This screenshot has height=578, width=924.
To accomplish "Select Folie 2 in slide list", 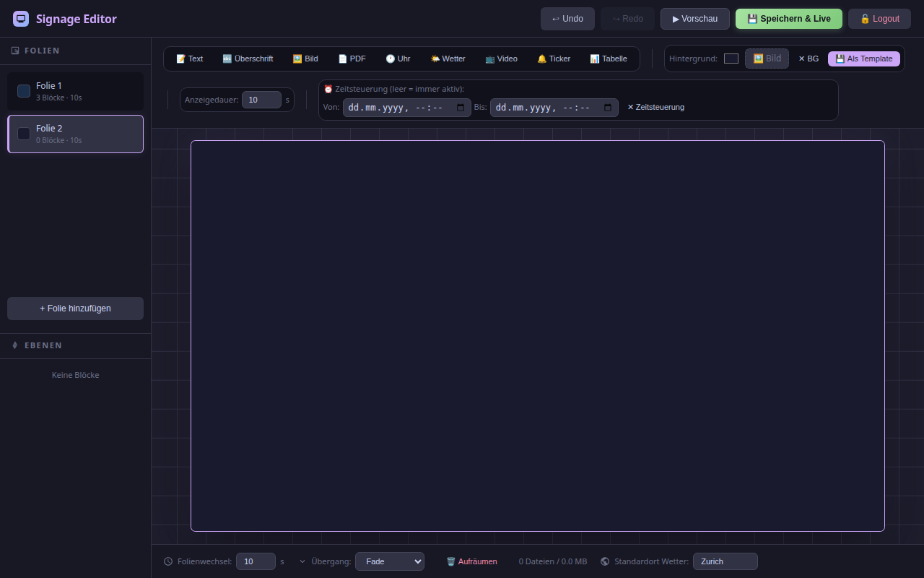I will pos(75,134).
